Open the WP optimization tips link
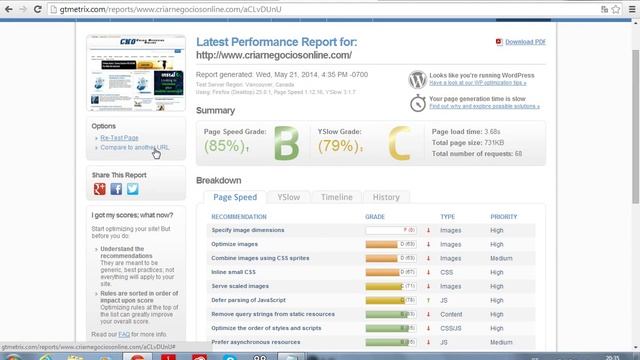 point(478,83)
